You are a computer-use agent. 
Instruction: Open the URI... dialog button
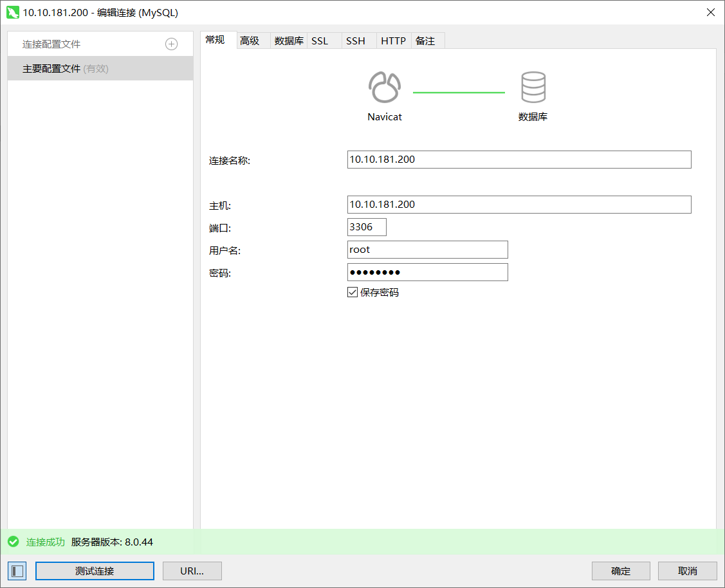(192, 571)
